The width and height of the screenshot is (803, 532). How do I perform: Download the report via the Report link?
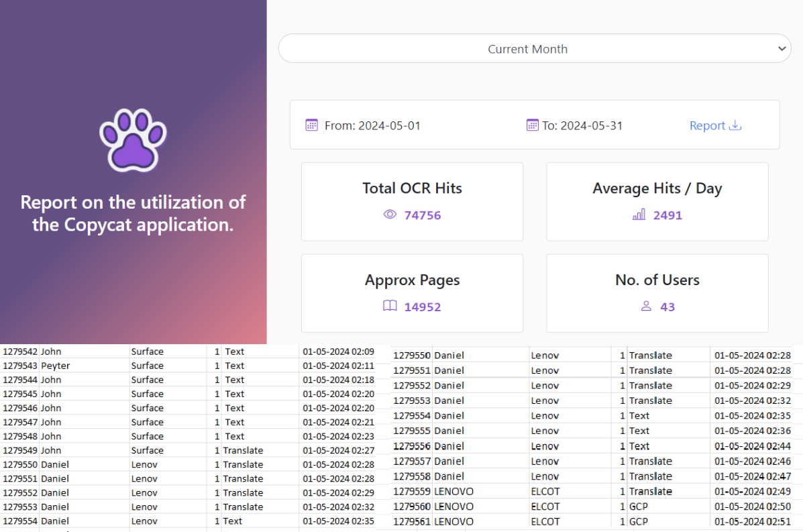[x=706, y=125]
